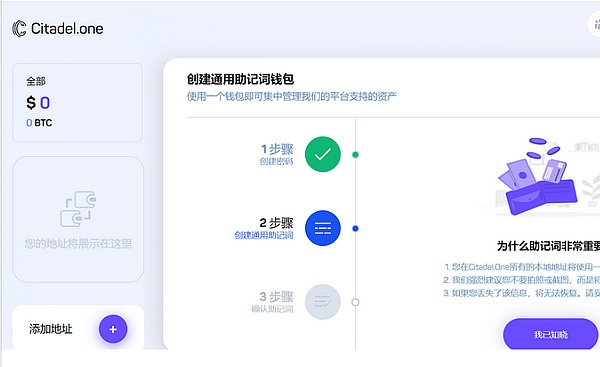The image size is (600, 367).
Task: Click the 0 BTC balance value
Action: [39, 123]
